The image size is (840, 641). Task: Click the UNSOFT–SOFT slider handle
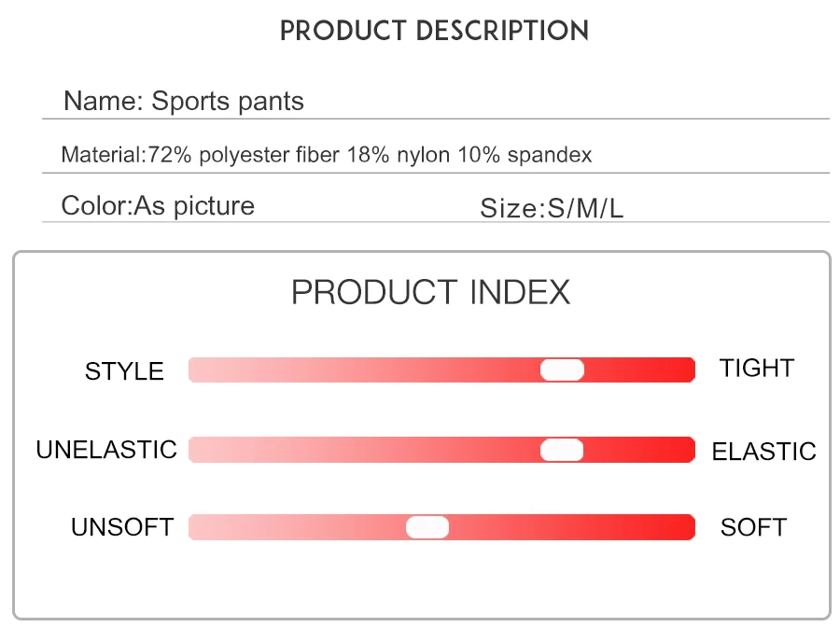(427, 527)
